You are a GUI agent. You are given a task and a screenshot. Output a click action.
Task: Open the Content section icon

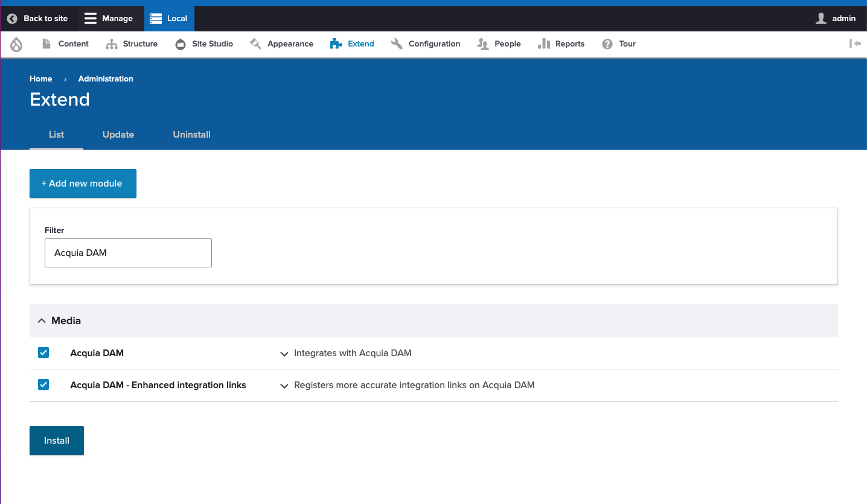coord(46,43)
